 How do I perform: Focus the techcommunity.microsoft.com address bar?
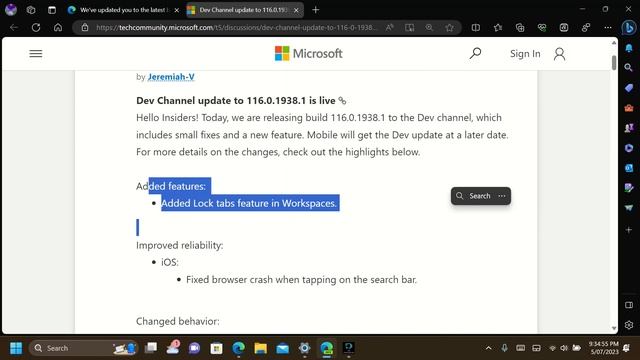pos(236,27)
